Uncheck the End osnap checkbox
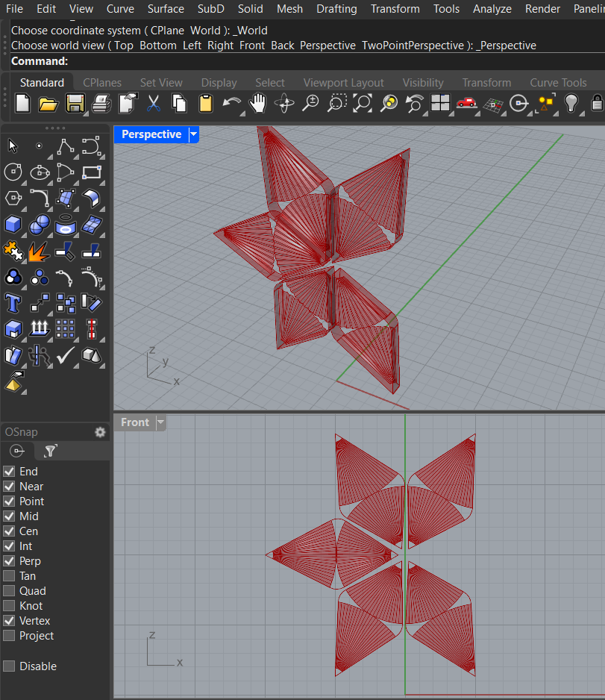The height and width of the screenshot is (700, 605). [9, 472]
